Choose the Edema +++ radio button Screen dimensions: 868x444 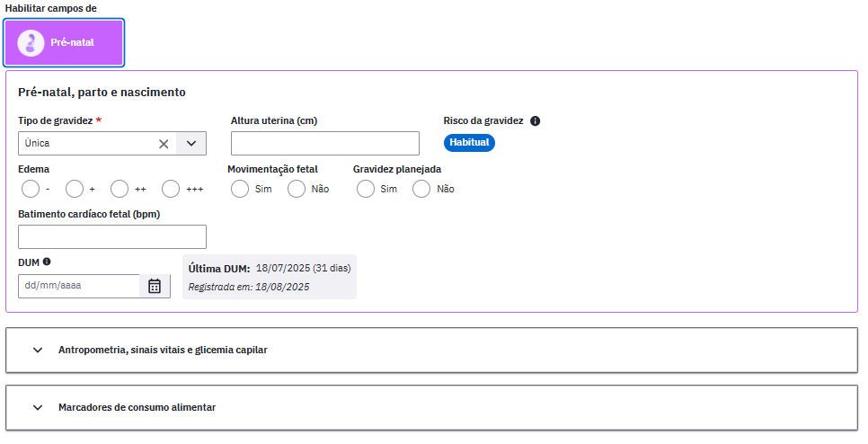tap(171, 189)
